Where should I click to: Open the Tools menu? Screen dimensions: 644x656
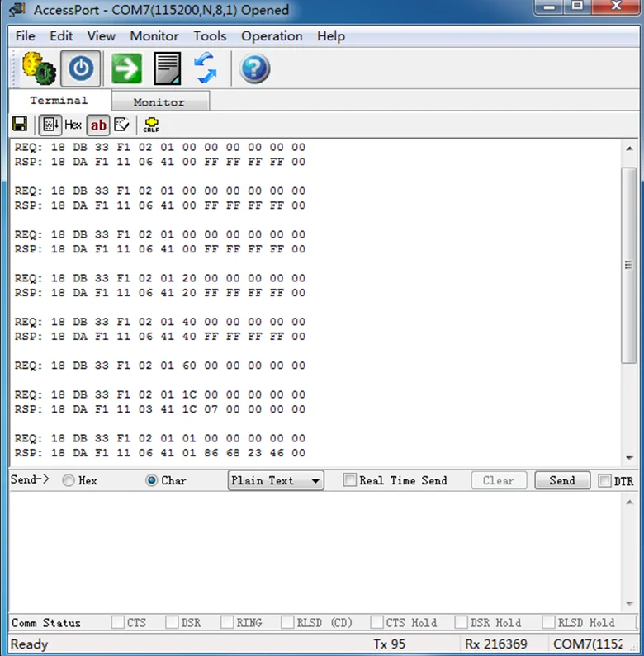(210, 36)
